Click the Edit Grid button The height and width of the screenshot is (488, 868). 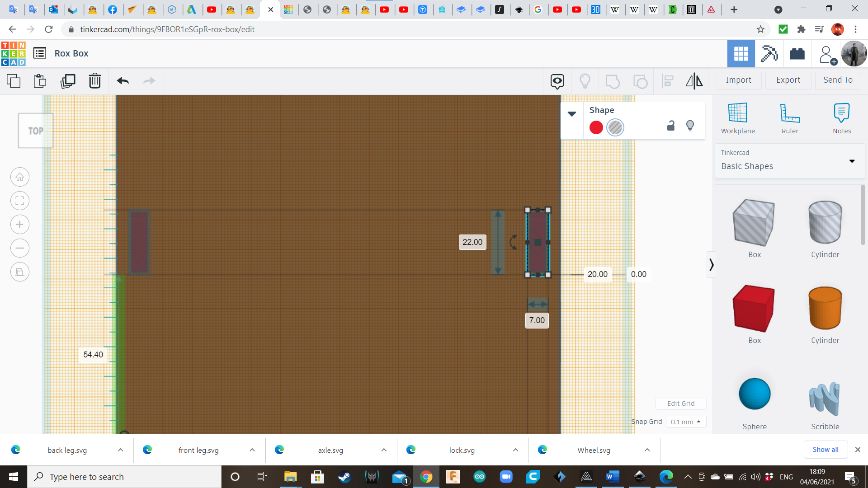[x=680, y=404]
